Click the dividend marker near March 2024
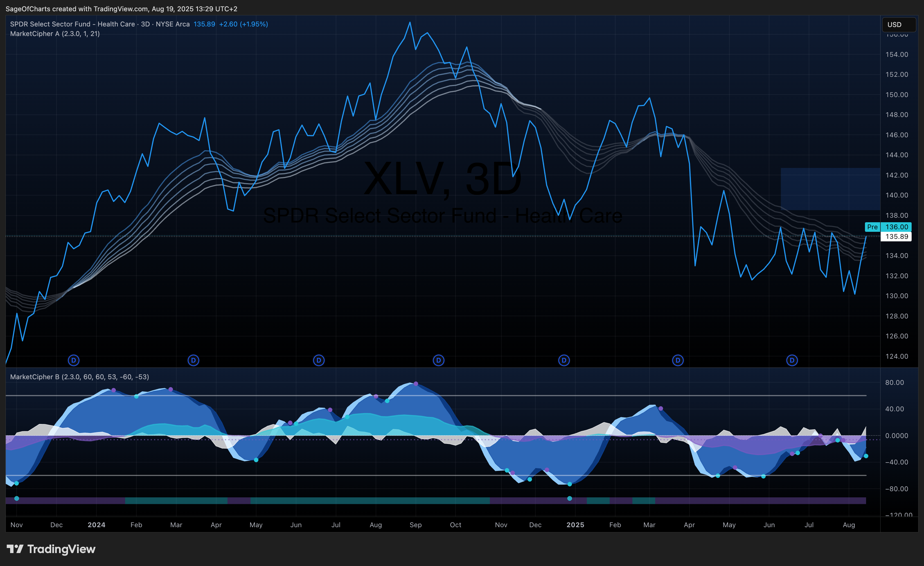The image size is (924, 566). [193, 360]
